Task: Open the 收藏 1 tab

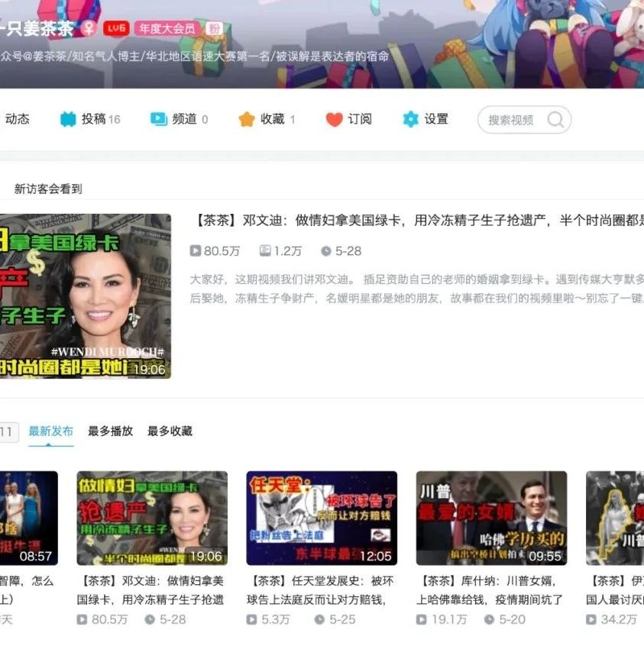Action: point(267,119)
